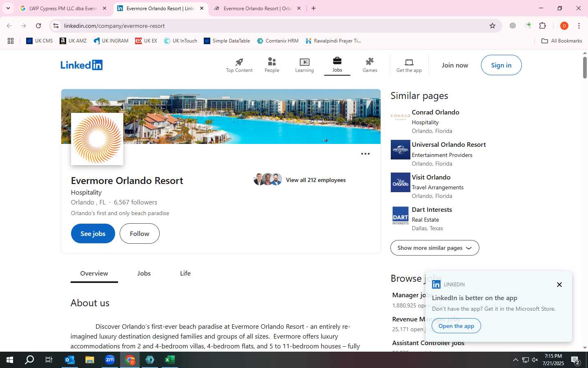
Task: Open Visit Orlando logo
Action: pyautogui.click(x=401, y=182)
